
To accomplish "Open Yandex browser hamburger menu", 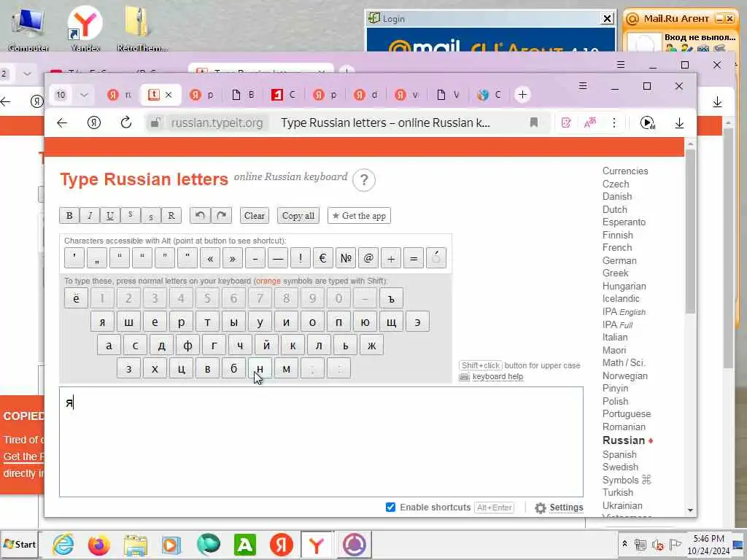I will coord(583,86).
